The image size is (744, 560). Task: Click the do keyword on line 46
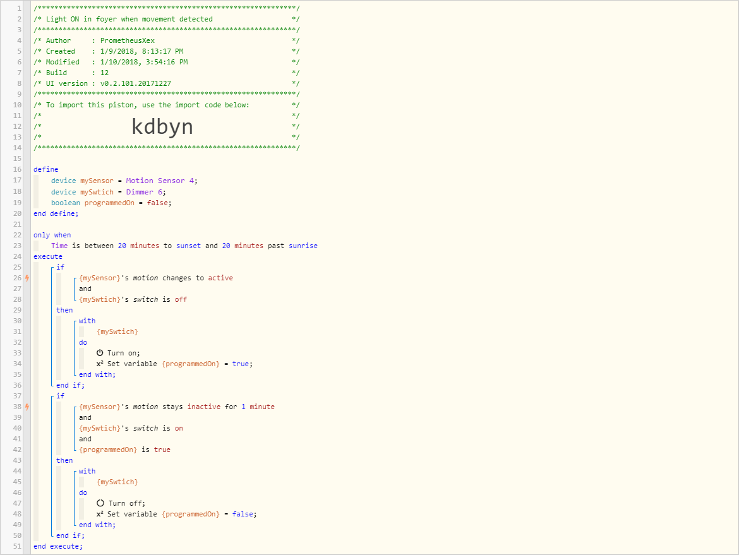pyautogui.click(x=83, y=492)
